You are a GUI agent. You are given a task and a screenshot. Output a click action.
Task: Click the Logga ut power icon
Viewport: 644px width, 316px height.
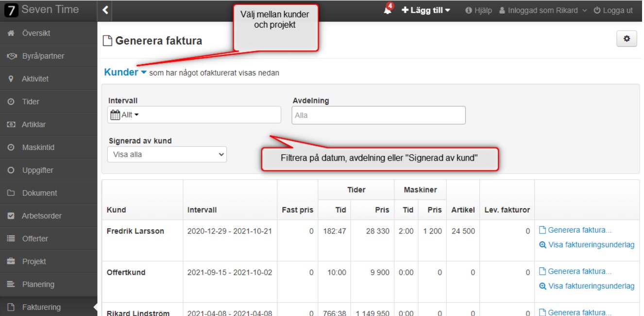click(597, 10)
